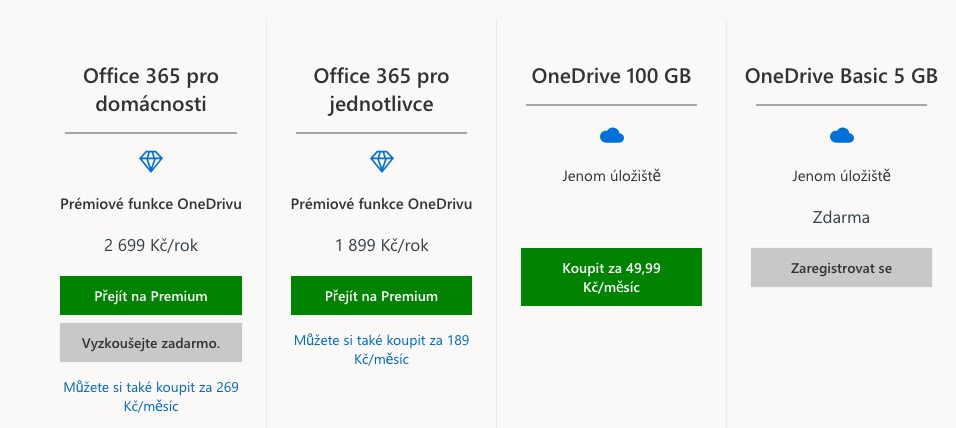Click the 1 899 Kč/rok price text

tap(381, 245)
